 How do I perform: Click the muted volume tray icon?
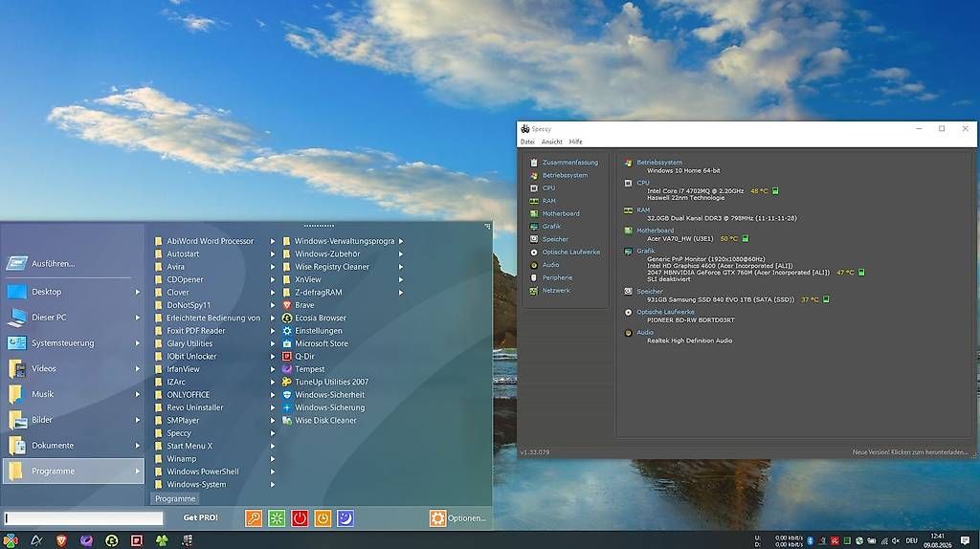[896, 541]
